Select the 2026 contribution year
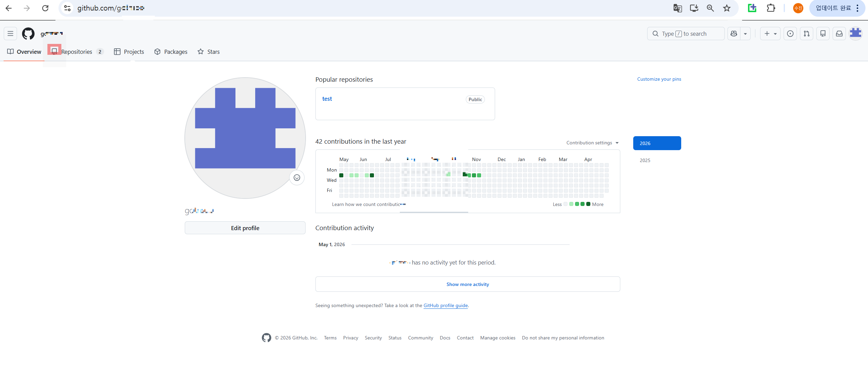The width and height of the screenshot is (868, 367). [x=657, y=143]
